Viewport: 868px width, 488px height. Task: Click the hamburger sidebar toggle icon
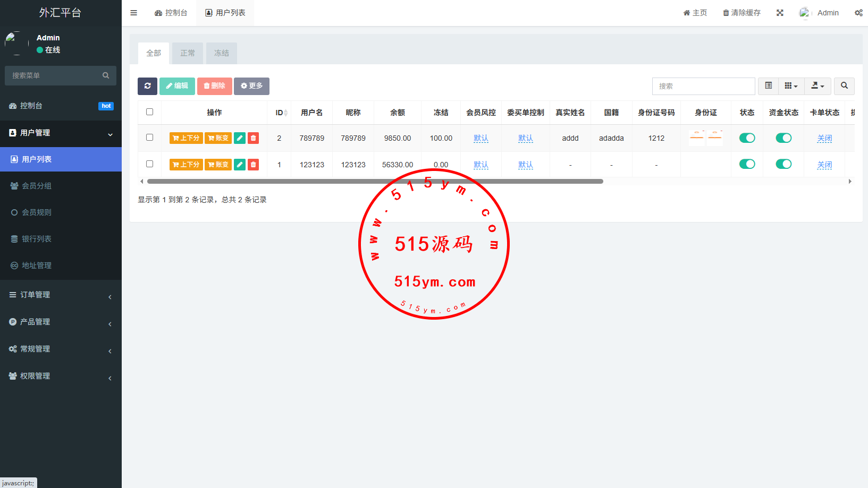click(x=134, y=13)
